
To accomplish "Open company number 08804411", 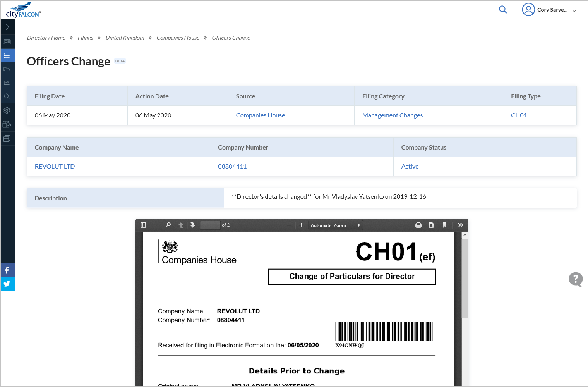I will 232,167.
